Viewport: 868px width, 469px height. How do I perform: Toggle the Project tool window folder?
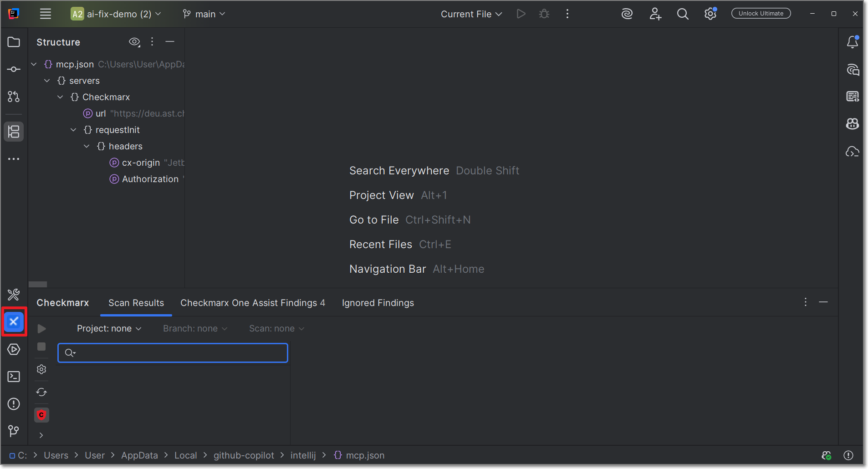14,42
